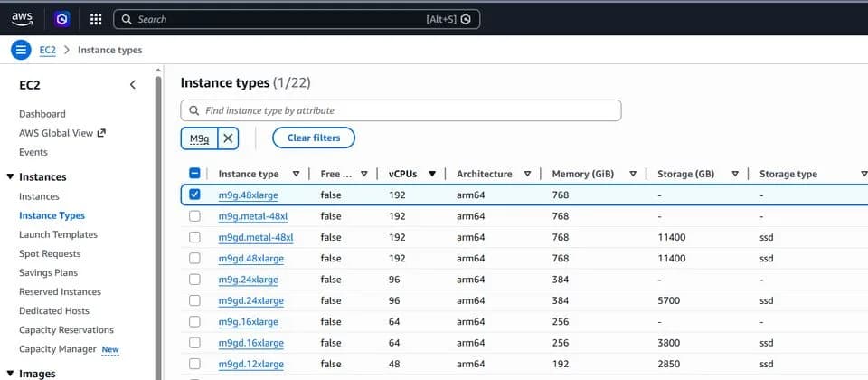Toggle the navigation hamburger menu
Image resolution: width=868 pixels, height=380 pixels.
[x=21, y=50]
